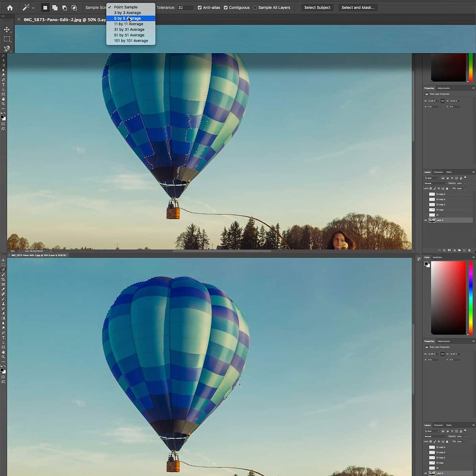
Task: Open the Swatches tab
Action: (438, 257)
